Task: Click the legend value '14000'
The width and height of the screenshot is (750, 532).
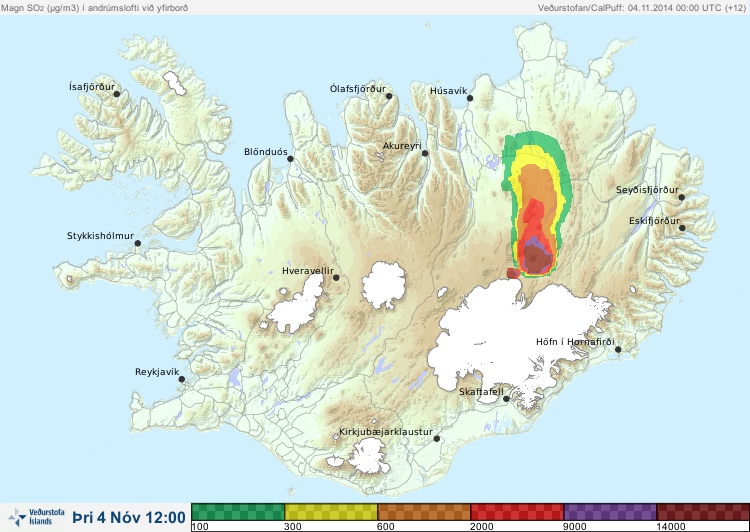Action: click(671, 527)
